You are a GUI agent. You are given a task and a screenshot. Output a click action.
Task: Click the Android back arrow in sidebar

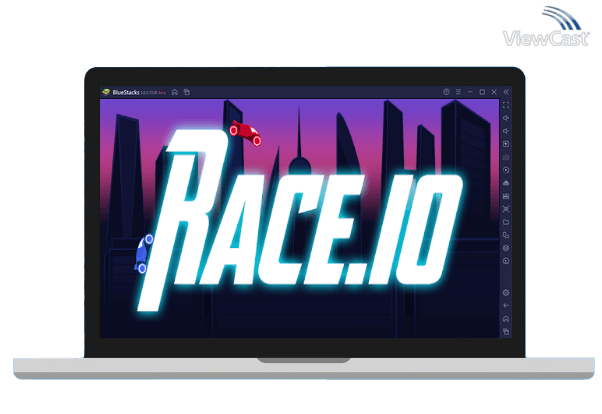506,306
